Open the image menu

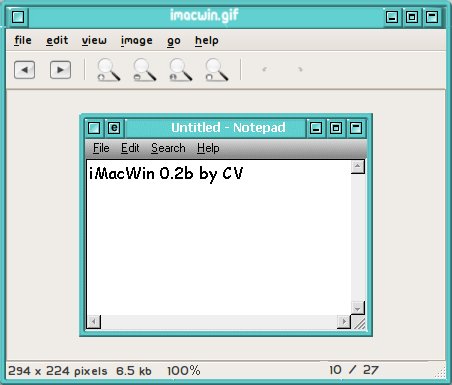137,40
